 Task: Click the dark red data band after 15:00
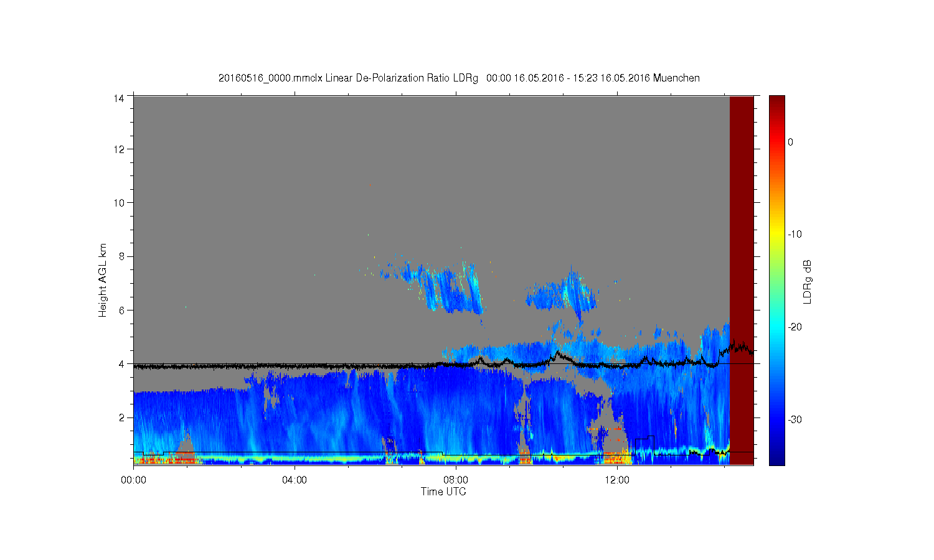742,280
